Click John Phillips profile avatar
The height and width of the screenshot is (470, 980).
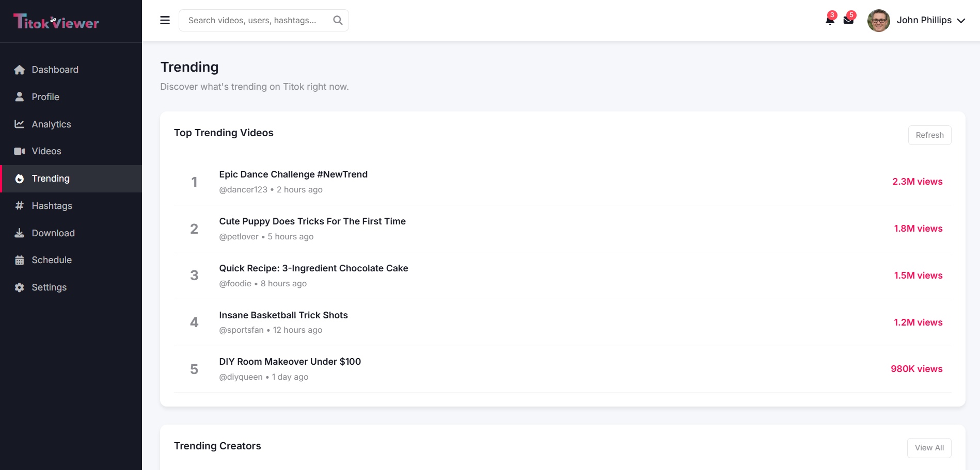pos(878,21)
